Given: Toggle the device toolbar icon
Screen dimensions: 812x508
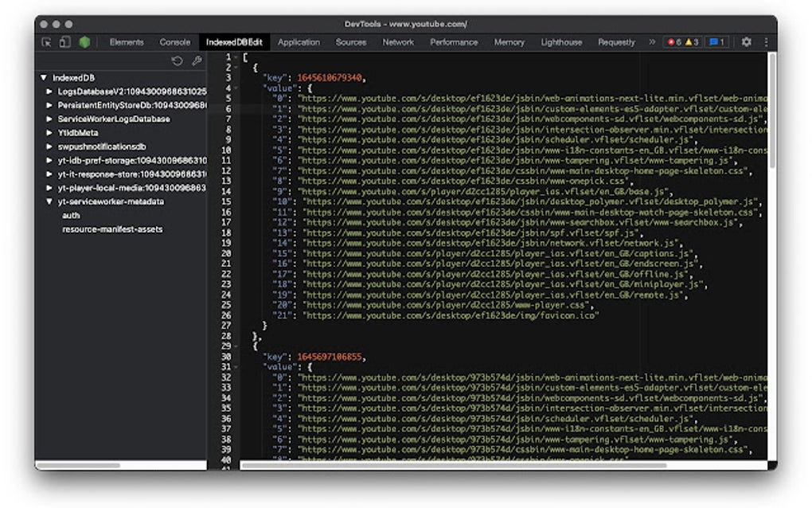Looking at the screenshot, I should coord(65,42).
